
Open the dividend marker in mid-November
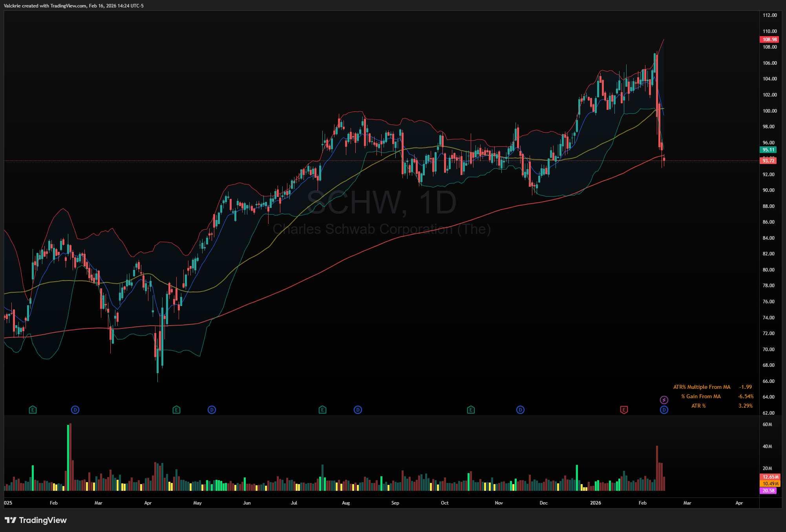(520, 410)
